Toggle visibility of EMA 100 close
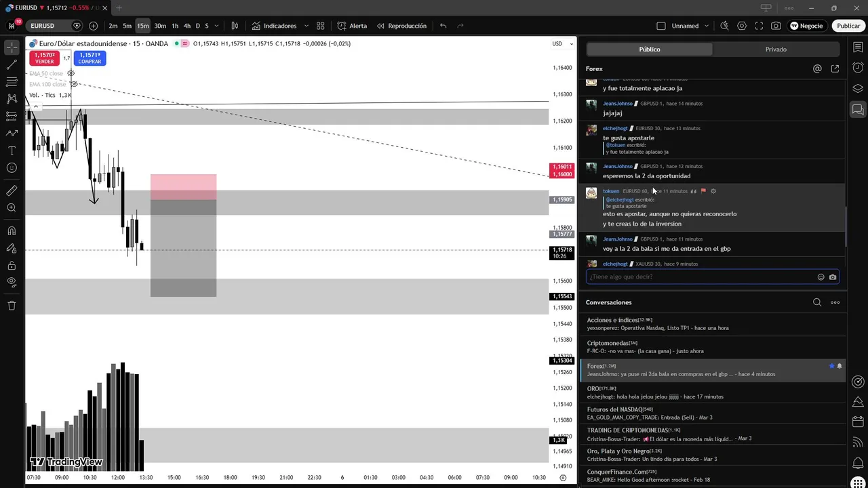Image resolution: width=868 pixels, height=488 pixels. click(74, 84)
